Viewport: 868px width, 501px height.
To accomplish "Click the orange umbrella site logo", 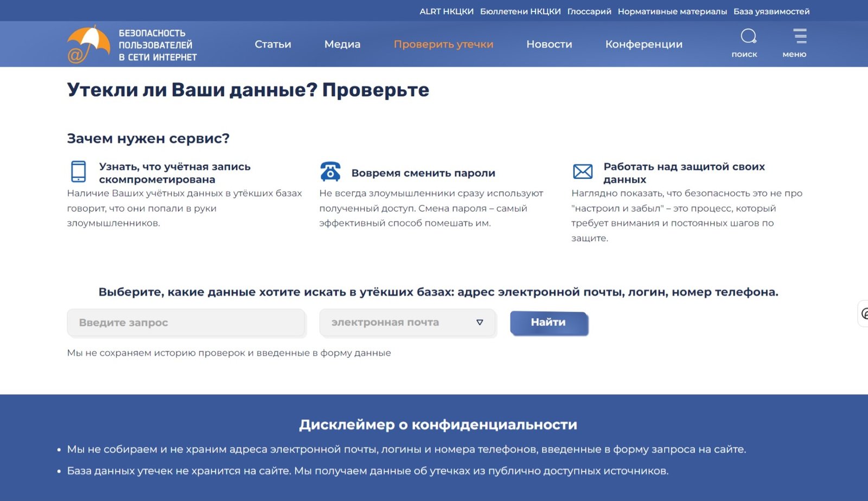I will point(88,44).
